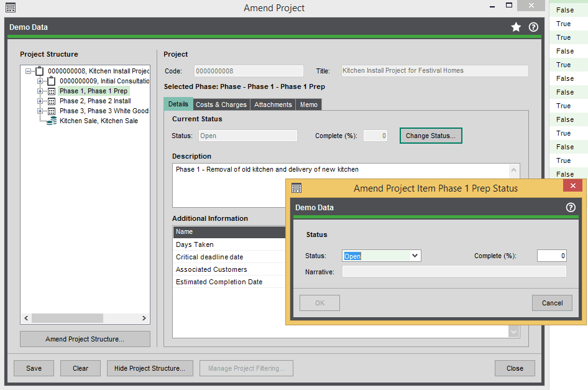Click the Phase 3 White Goods grid icon
588x390 pixels.
point(52,111)
